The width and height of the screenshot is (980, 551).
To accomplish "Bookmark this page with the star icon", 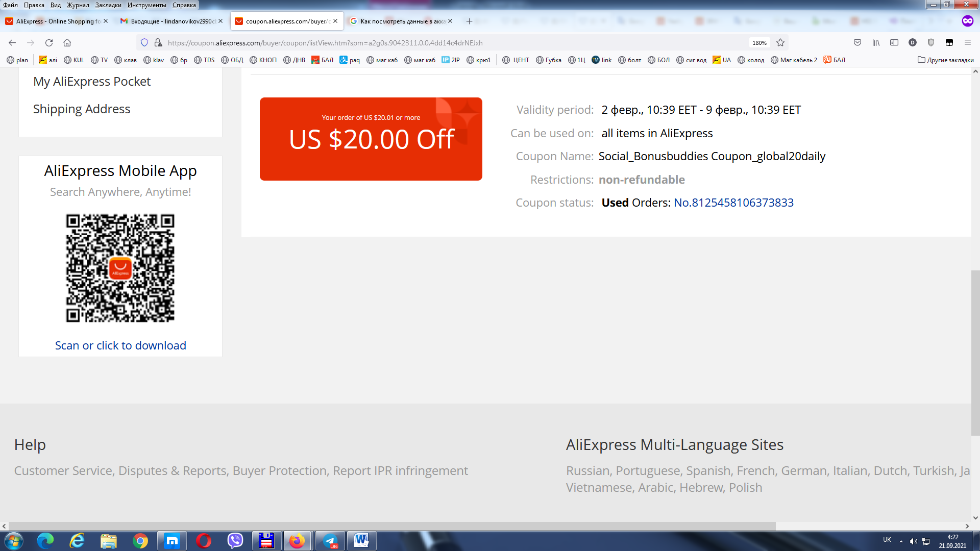I will [780, 43].
